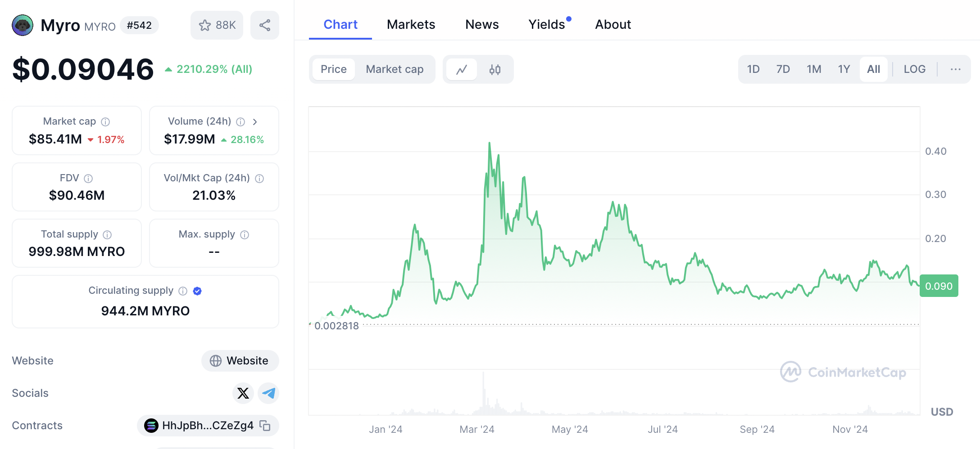This screenshot has width=980, height=449.
Task: Select Price chart mode
Action: (334, 69)
